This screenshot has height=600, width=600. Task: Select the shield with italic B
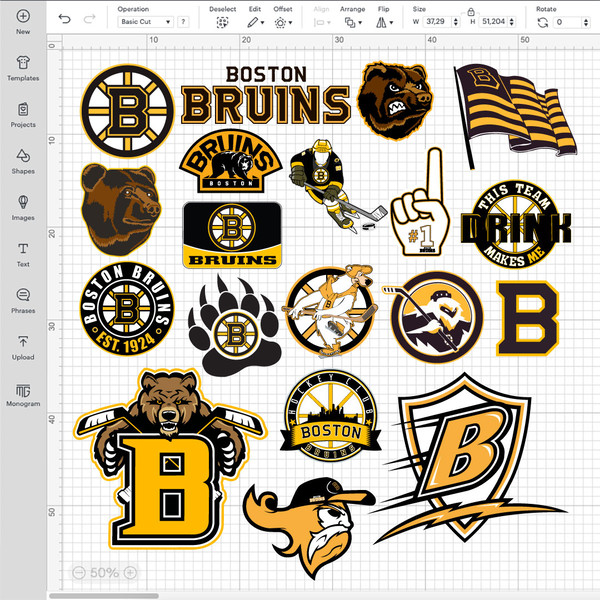pyautogui.click(x=469, y=458)
